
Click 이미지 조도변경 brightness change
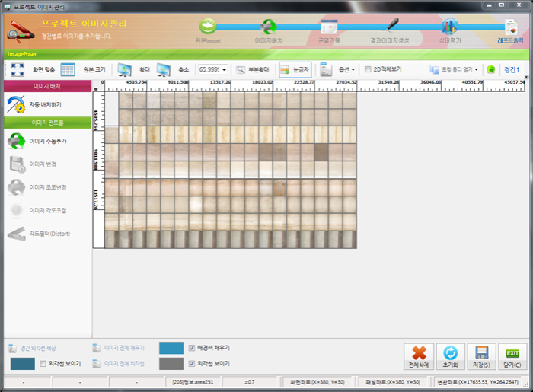(37, 187)
